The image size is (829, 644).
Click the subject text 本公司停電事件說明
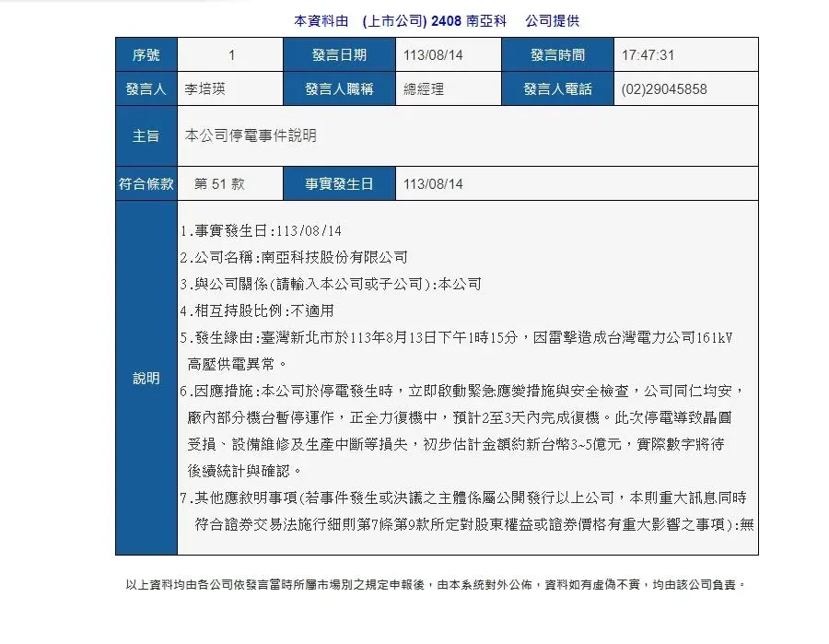pyautogui.click(x=251, y=135)
